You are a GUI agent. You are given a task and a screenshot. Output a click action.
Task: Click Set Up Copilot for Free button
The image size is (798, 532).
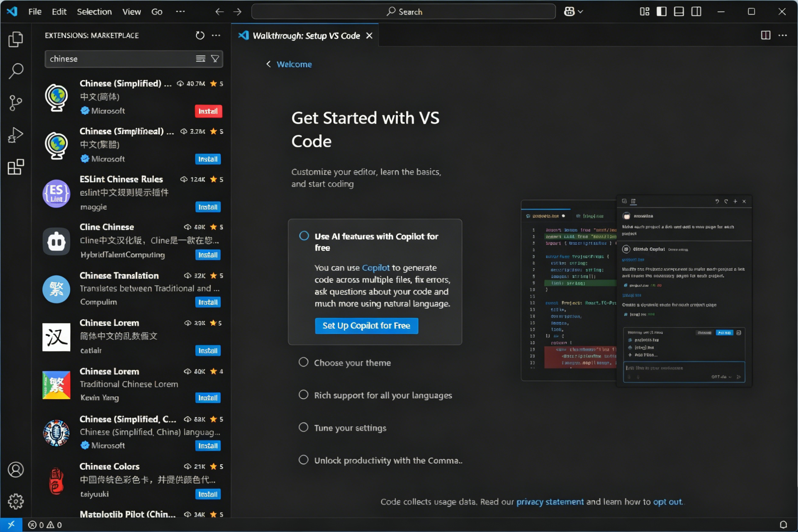pos(366,326)
